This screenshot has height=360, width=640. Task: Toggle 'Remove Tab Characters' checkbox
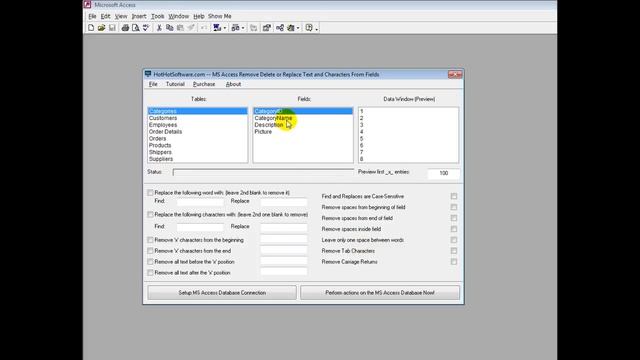click(454, 251)
